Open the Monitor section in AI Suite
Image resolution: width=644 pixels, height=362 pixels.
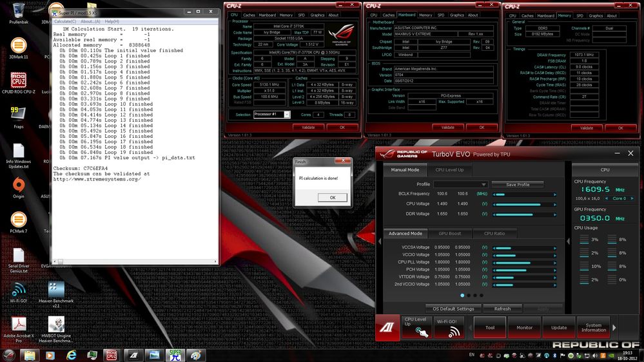pos(524,327)
